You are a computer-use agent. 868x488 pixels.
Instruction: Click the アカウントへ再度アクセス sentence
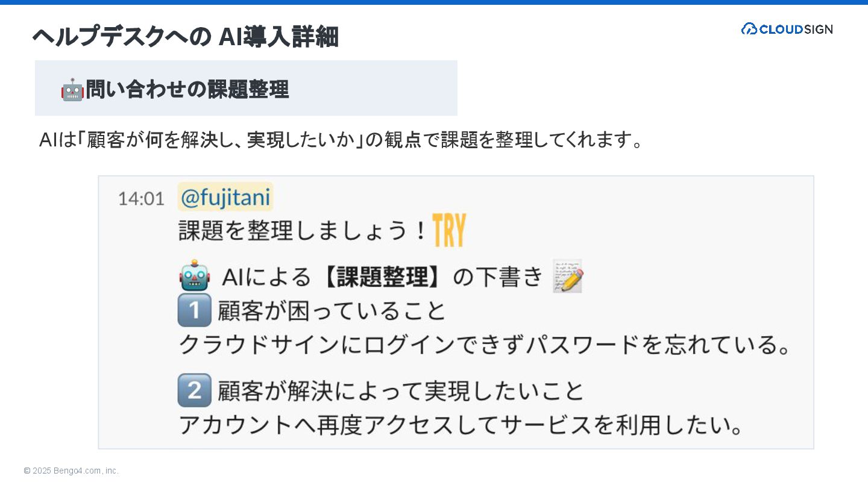(x=461, y=425)
